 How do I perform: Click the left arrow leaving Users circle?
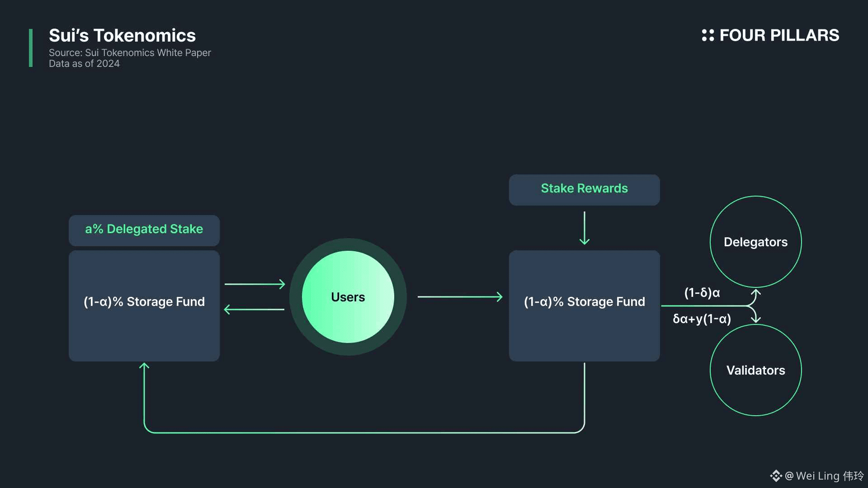coord(255,310)
